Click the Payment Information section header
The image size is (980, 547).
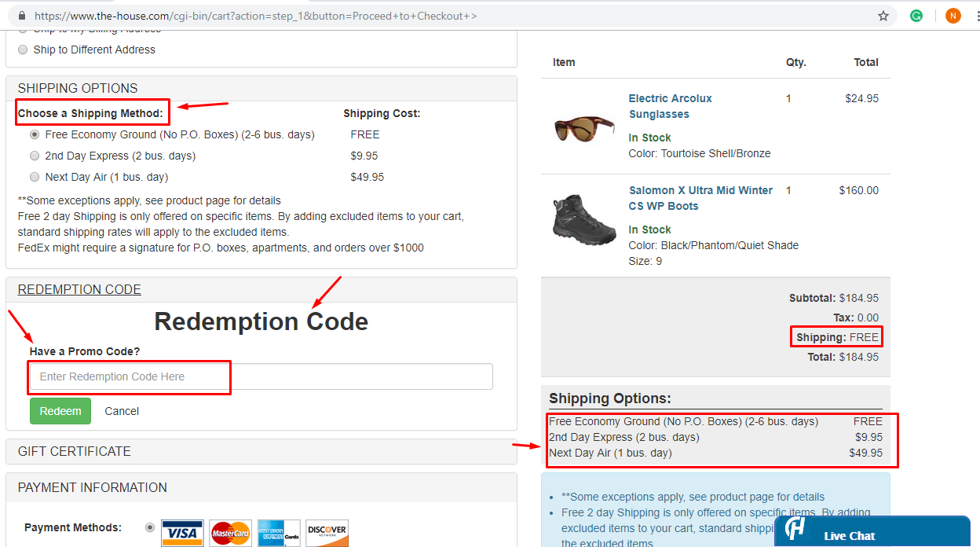pyautogui.click(x=261, y=487)
